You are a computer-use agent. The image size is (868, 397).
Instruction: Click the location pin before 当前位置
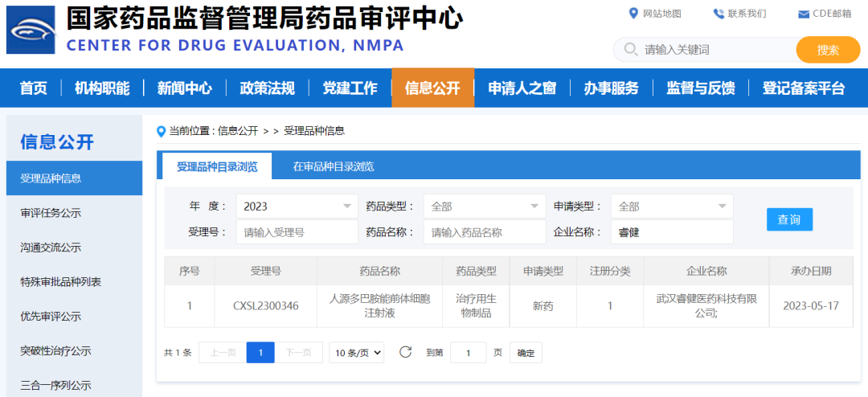[161, 132]
